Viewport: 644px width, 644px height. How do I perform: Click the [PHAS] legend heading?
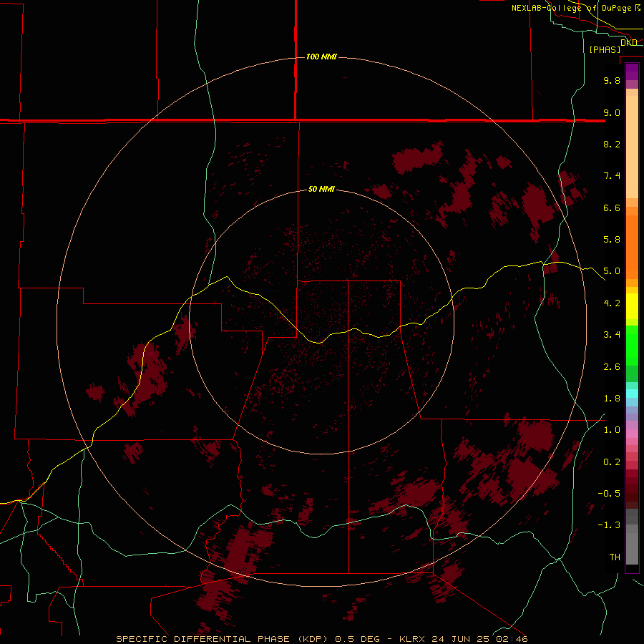[605, 49]
